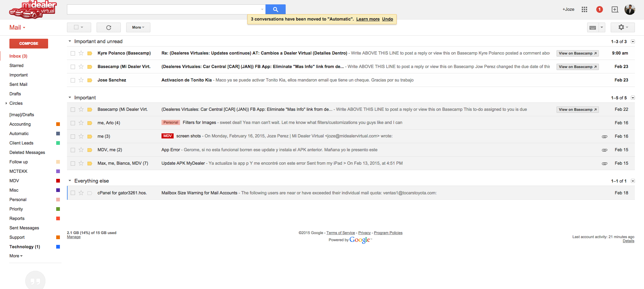Collapse the Important section

pyautogui.click(x=70, y=97)
